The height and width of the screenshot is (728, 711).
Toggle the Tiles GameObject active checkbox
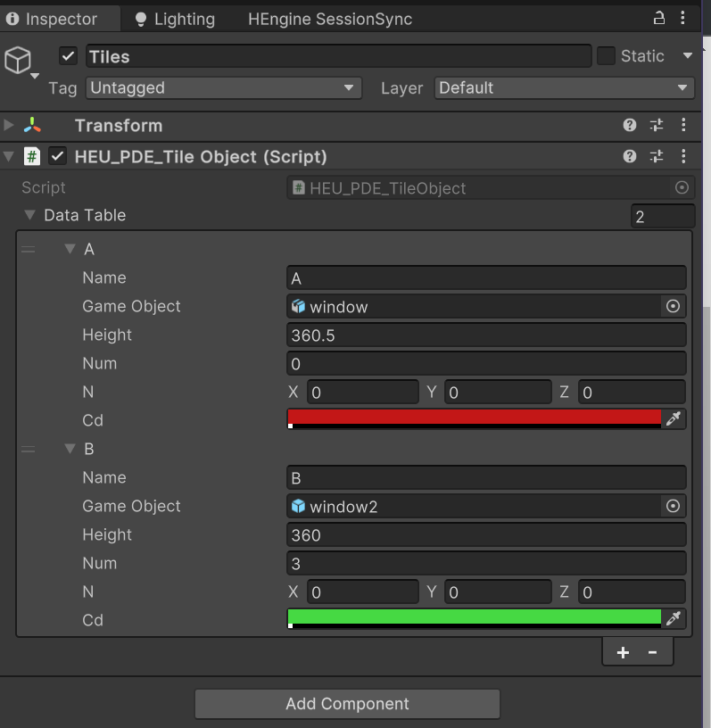tap(68, 56)
